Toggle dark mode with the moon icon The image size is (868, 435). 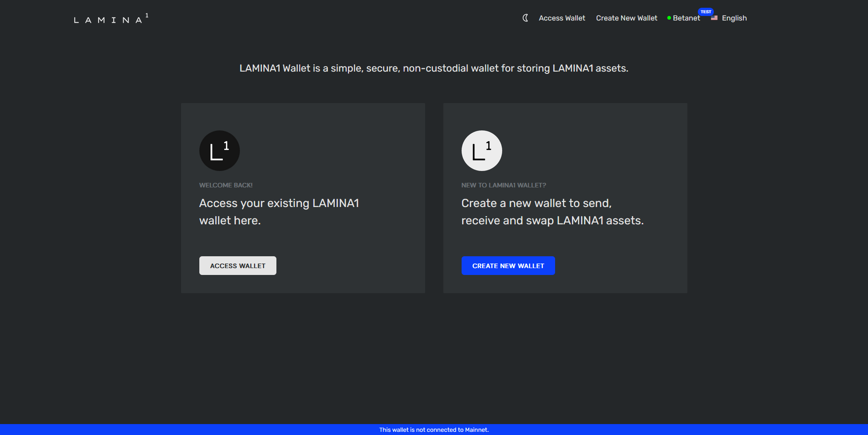[x=525, y=18]
